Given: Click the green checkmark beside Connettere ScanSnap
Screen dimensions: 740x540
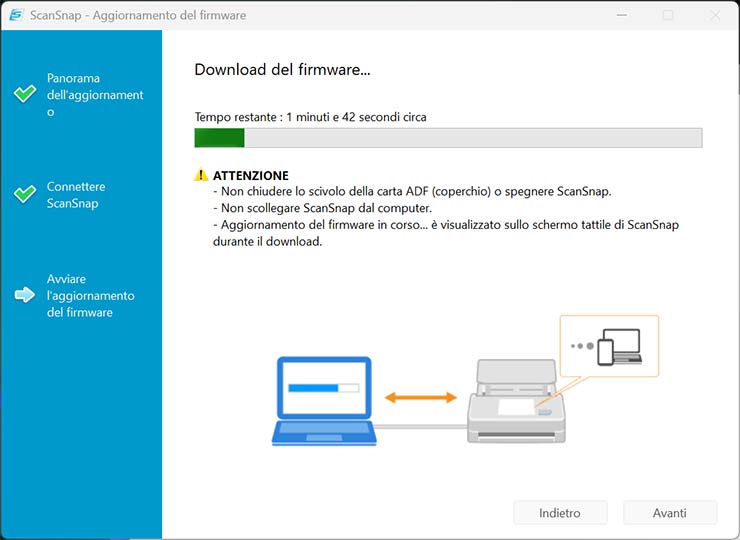Looking at the screenshot, I should pyautogui.click(x=25, y=194).
